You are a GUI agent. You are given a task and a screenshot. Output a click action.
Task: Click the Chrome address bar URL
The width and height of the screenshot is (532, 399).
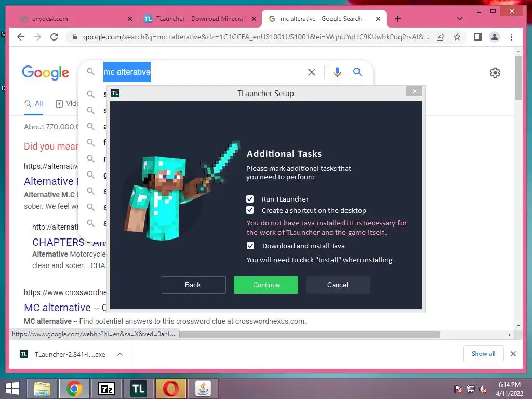point(256,37)
